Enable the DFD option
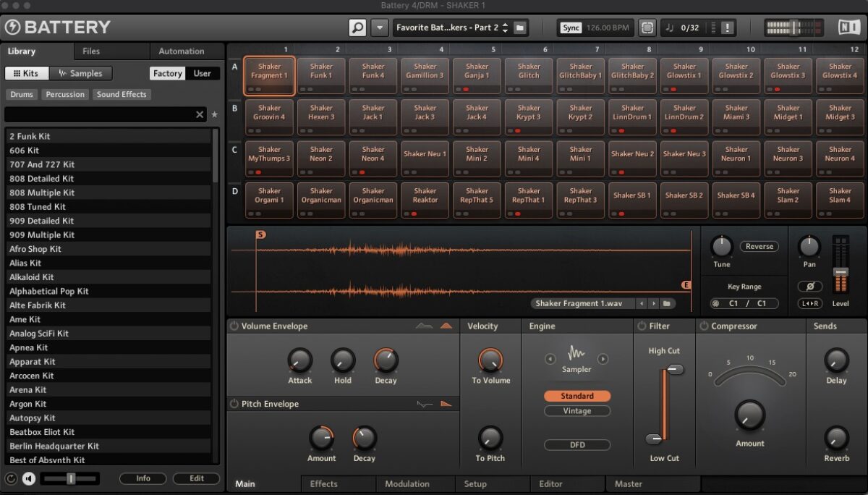 coord(576,445)
